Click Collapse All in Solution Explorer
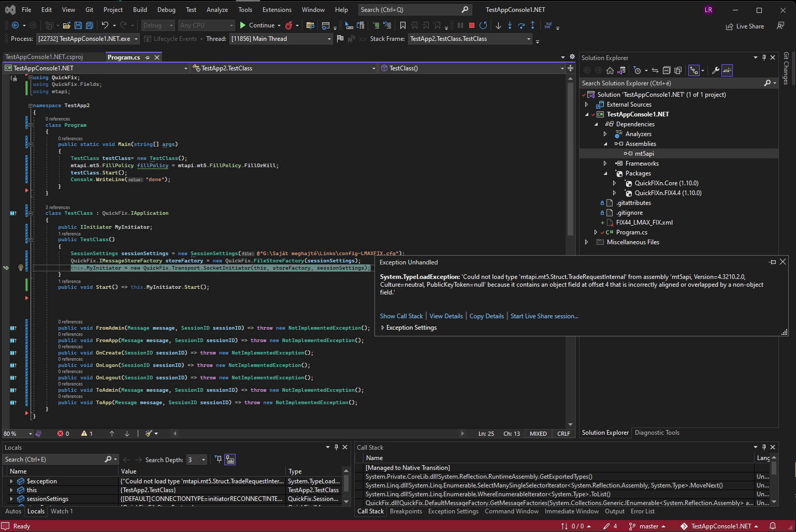 tap(667, 70)
